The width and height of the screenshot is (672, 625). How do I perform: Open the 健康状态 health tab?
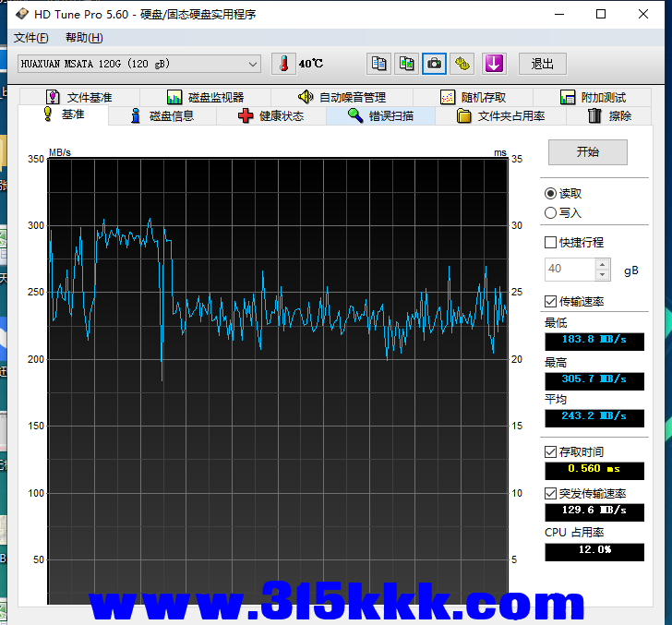(x=271, y=116)
